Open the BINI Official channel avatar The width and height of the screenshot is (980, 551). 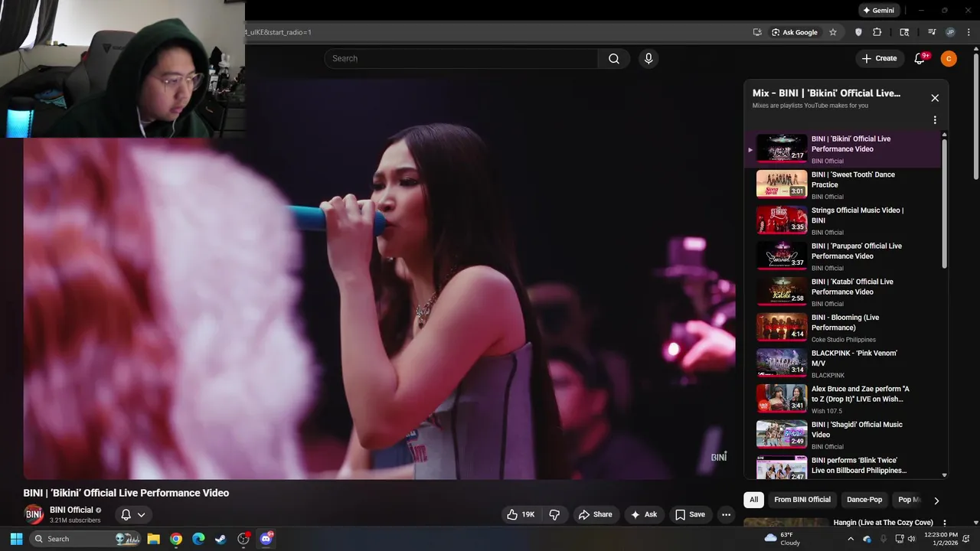point(34,515)
